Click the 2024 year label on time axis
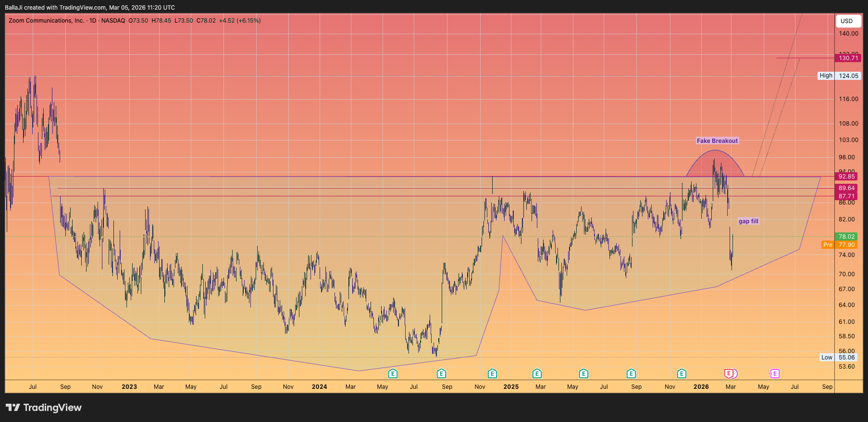The width and height of the screenshot is (868, 422). click(x=319, y=387)
